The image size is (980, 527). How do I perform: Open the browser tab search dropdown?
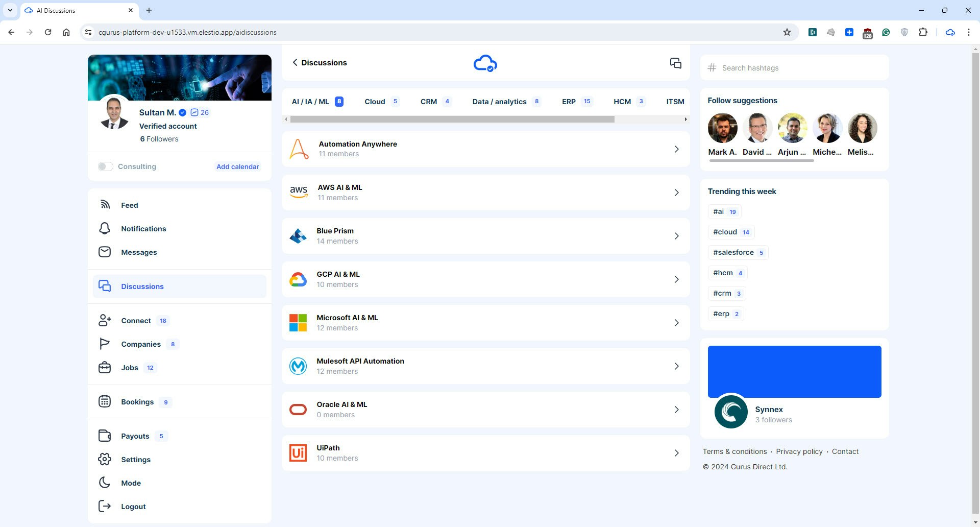pos(10,10)
